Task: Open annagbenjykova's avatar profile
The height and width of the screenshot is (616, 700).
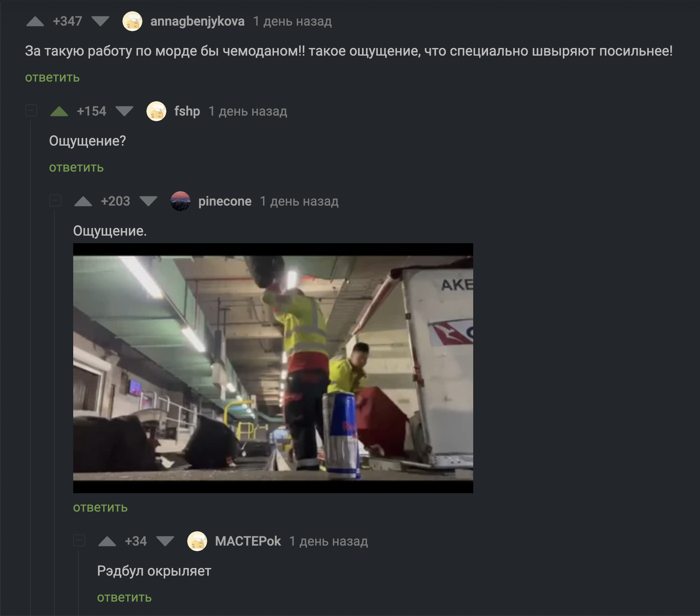Action: click(x=132, y=21)
